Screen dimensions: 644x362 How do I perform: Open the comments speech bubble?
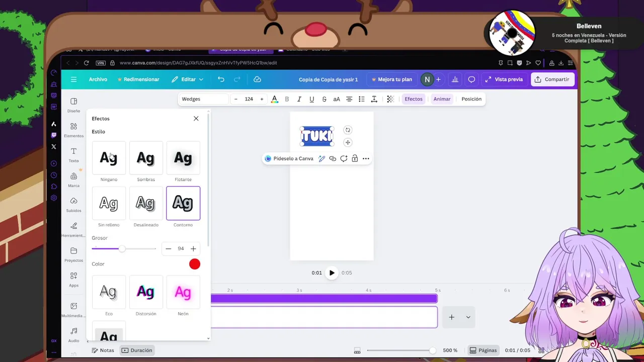471,79
